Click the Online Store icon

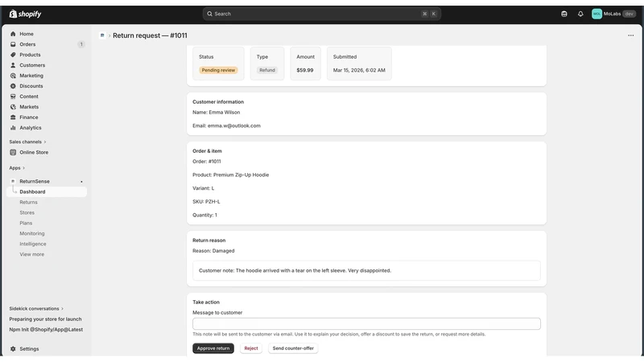[x=13, y=152]
